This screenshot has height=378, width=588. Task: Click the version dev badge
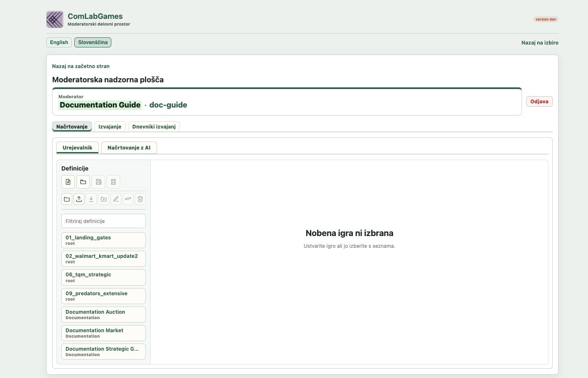point(546,19)
